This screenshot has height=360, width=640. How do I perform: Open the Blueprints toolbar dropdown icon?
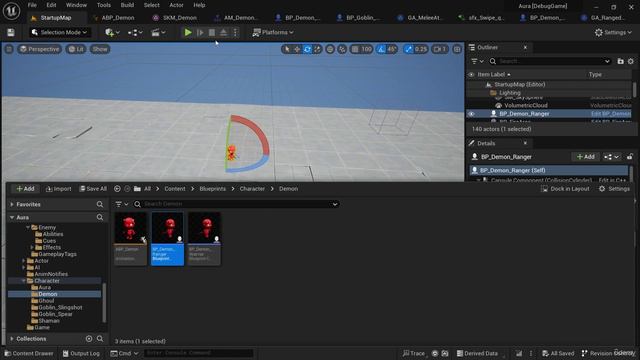click(x=135, y=32)
